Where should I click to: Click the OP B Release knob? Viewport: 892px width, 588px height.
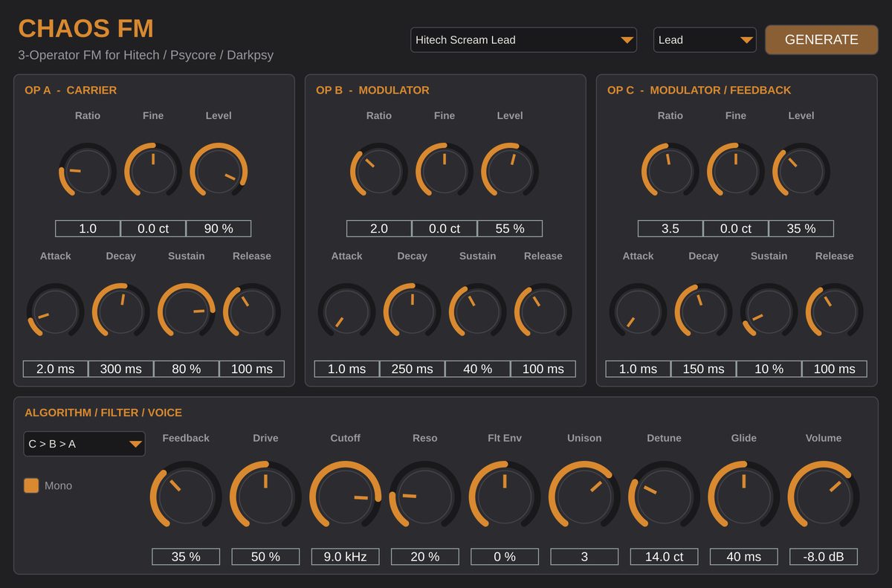coord(543,311)
